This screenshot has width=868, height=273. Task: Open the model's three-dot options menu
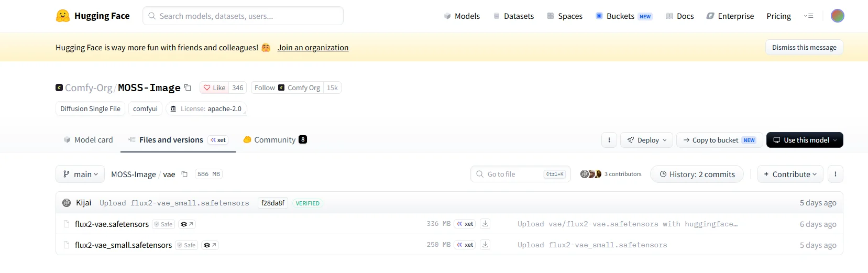[609, 140]
